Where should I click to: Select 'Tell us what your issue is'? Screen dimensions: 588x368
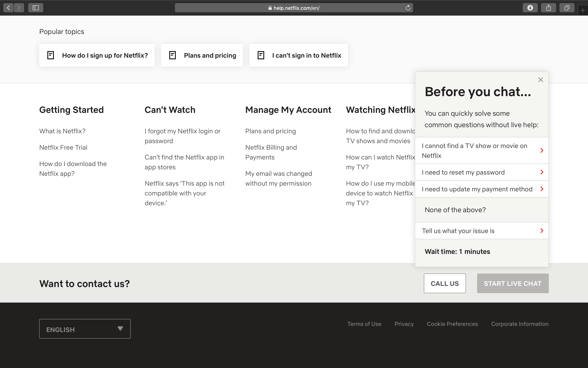[x=482, y=231]
